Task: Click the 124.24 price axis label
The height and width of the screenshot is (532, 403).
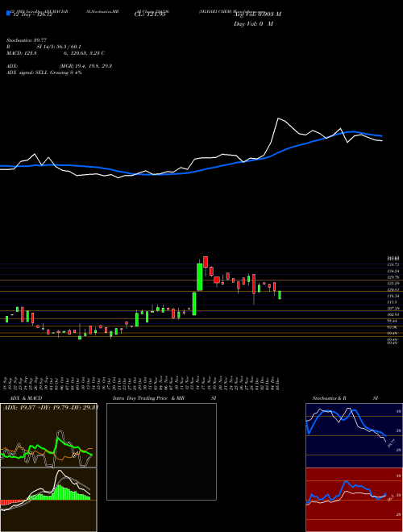Action: [x=392, y=271]
